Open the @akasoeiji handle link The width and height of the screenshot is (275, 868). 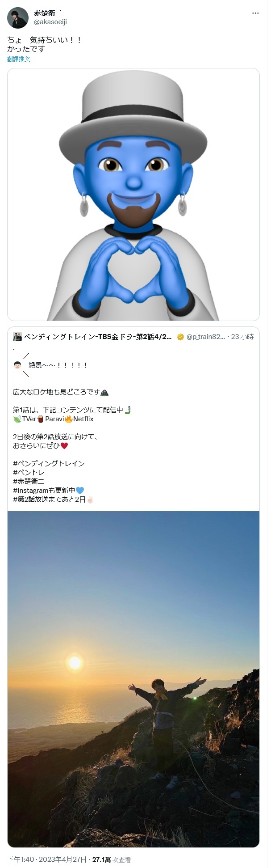[50, 22]
